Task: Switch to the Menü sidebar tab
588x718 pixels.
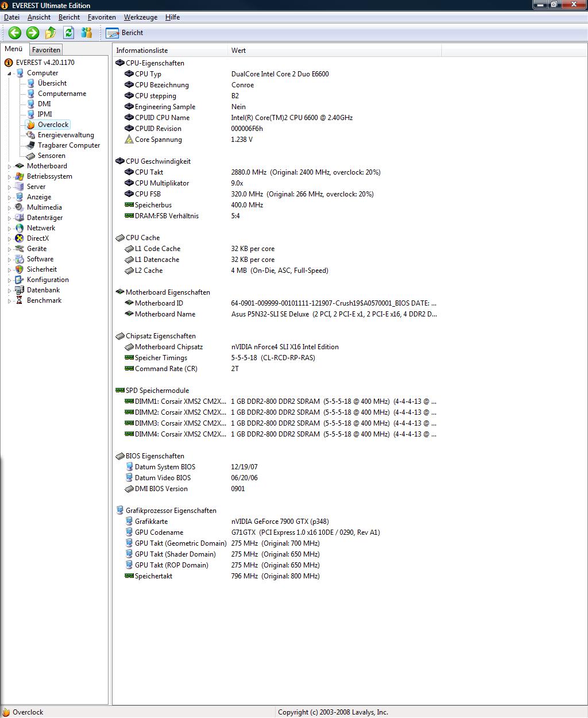Action: click(x=14, y=49)
